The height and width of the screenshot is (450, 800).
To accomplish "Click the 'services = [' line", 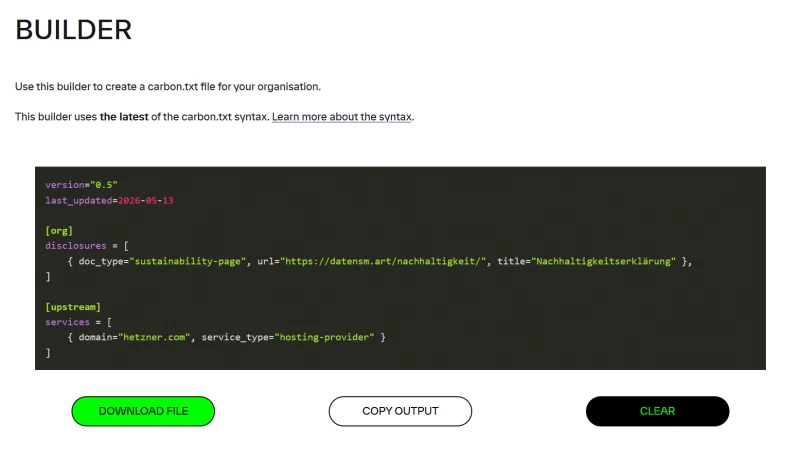I will click(x=78, y=322).
